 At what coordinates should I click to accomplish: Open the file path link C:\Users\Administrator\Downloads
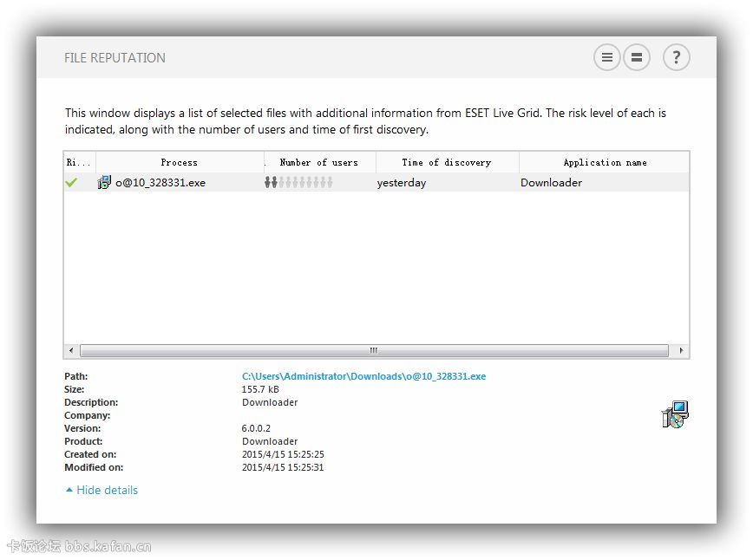pyautogui.click(x=363, y=376)
